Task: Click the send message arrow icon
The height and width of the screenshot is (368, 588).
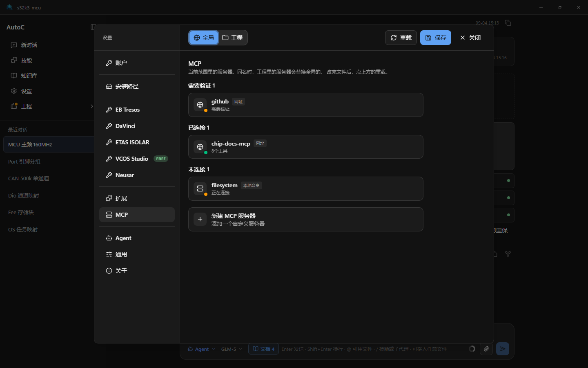Action: [x=503, y=349]
